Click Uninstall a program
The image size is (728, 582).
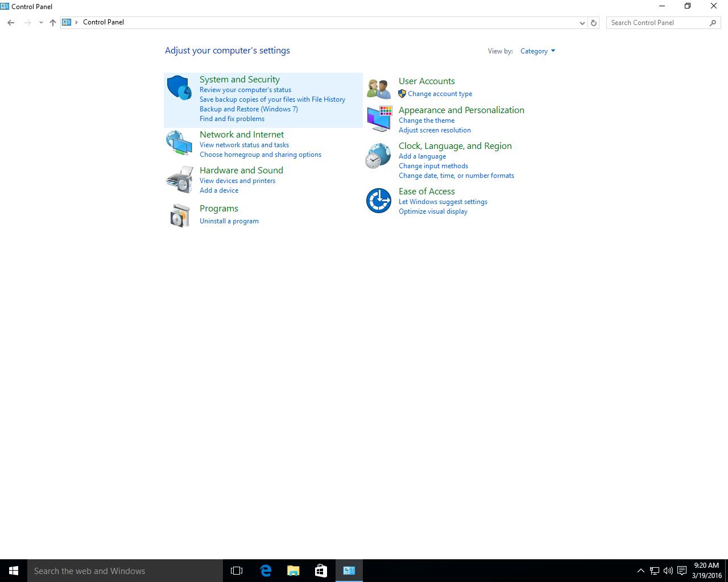coord(229,221)
